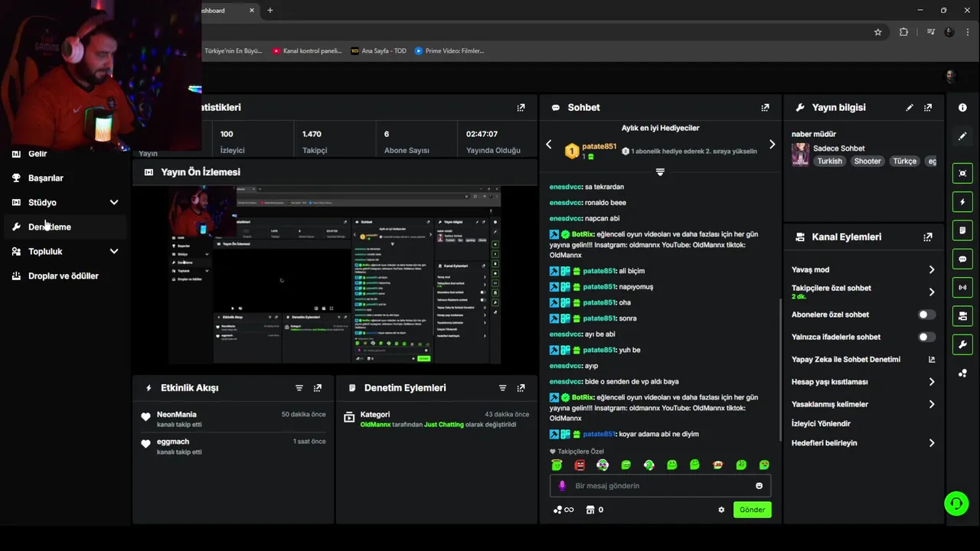Pop out the Yayın bilgisi panel
Screen dimensions: 980x551
(928, 108)
